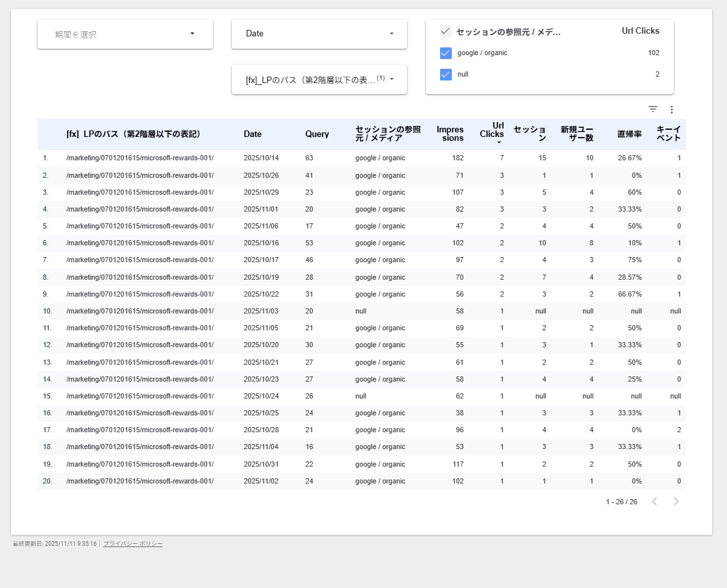Sort by キーイベント column header
The width and height of the screenshot is (727, 588).
pyautogui.click(x=669, y=134)
